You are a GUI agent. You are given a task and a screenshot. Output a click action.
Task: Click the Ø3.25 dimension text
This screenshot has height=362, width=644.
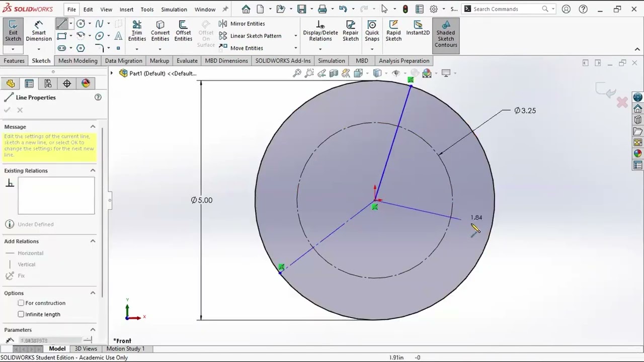pos(525,111)
